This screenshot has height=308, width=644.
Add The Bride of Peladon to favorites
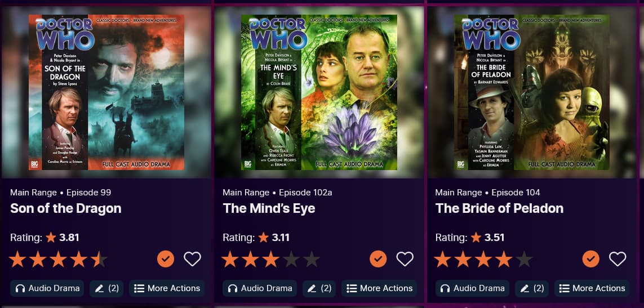pos(618,259)
